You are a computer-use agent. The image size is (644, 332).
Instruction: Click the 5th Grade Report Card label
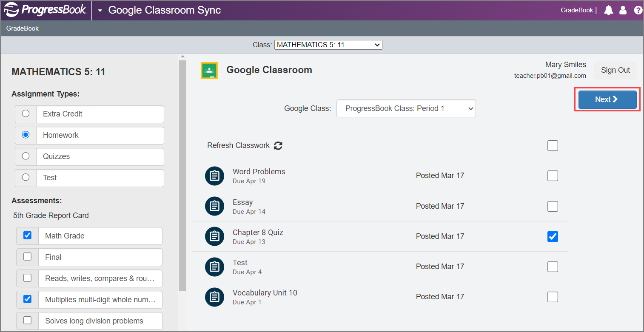(51, 216)
